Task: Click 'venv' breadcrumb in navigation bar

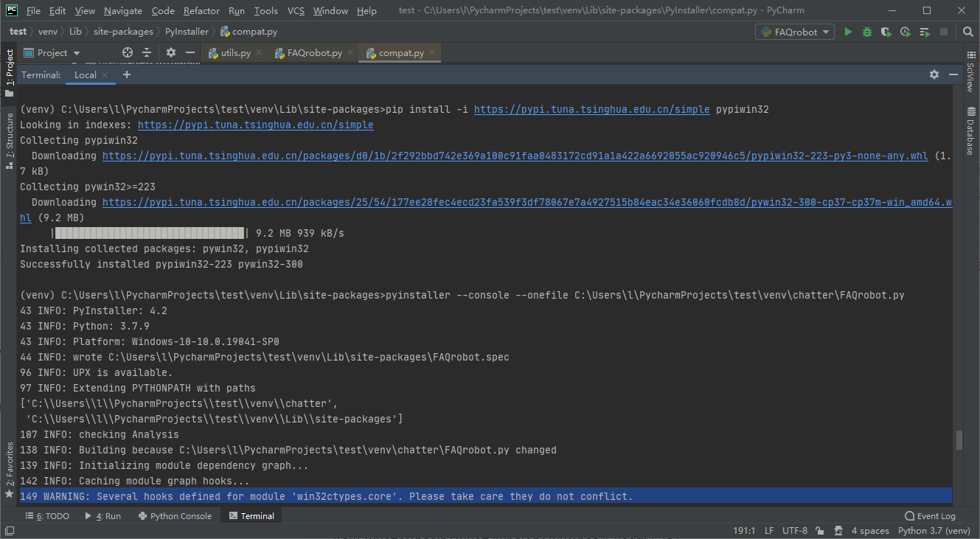Action: coord(48,32)
